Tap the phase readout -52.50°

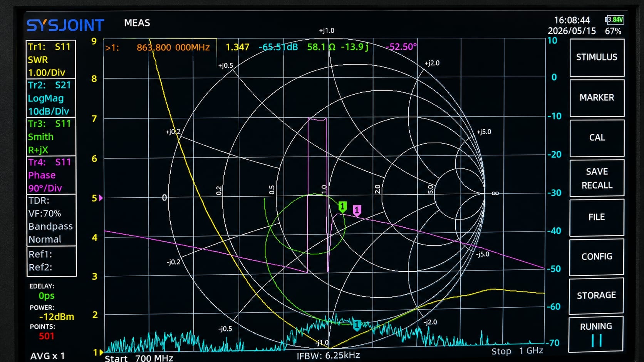[x=401, y=47]
